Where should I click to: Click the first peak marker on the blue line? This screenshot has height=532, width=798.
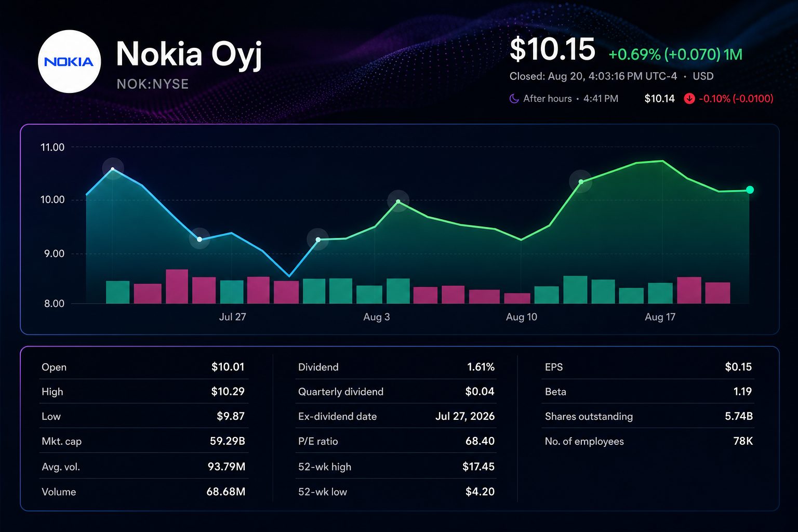point(113,169)
